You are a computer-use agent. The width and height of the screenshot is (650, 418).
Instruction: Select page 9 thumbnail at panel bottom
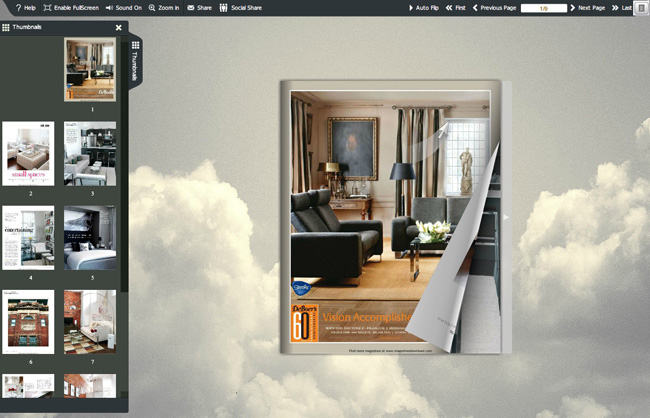(90, 386)
